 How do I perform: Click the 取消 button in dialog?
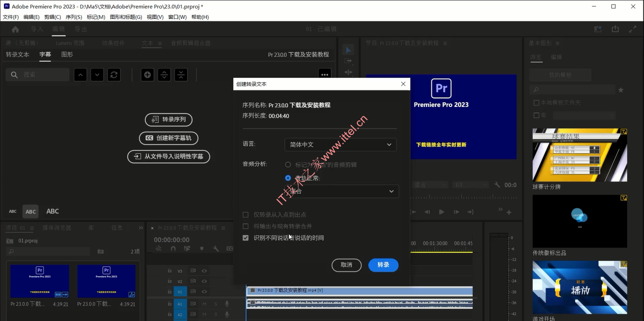[347, 265]
